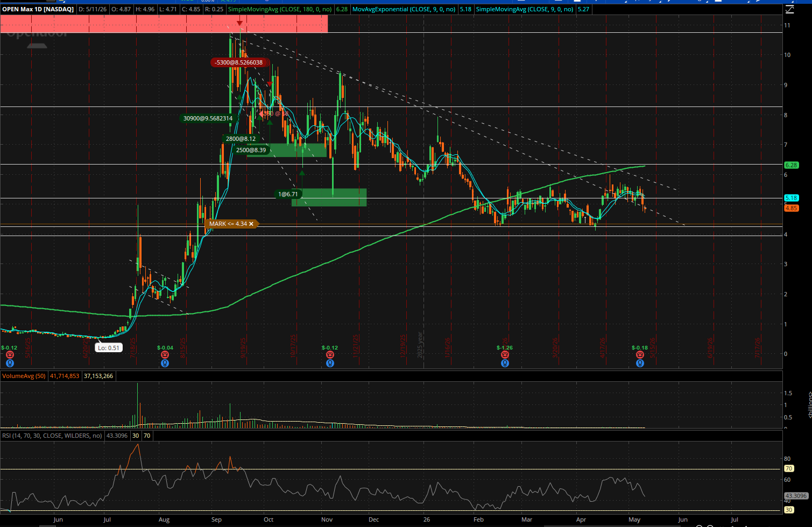Click the red down arrow inside the red zone

(x=239, y=24)
